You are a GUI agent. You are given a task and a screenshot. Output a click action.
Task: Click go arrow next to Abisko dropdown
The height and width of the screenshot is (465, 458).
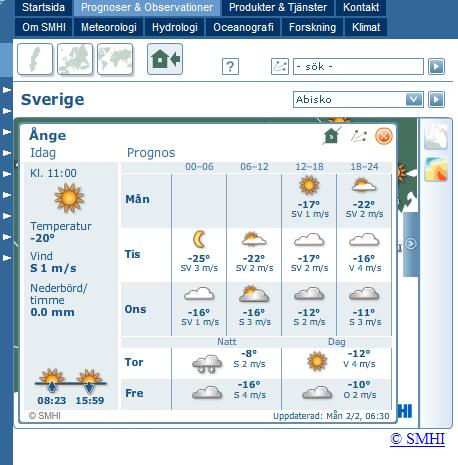[x=436, y=99]
